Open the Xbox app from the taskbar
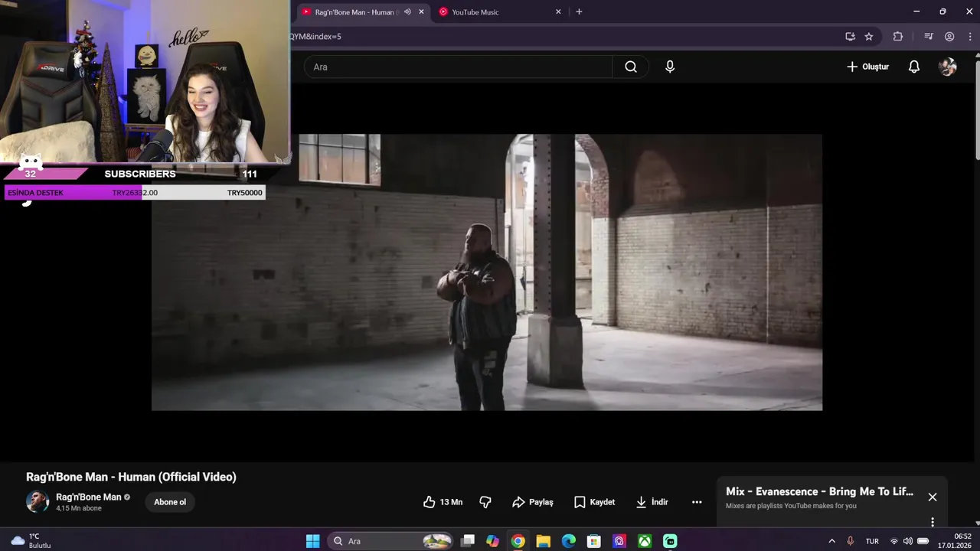 pyautogui.click(x=645, y=541)
